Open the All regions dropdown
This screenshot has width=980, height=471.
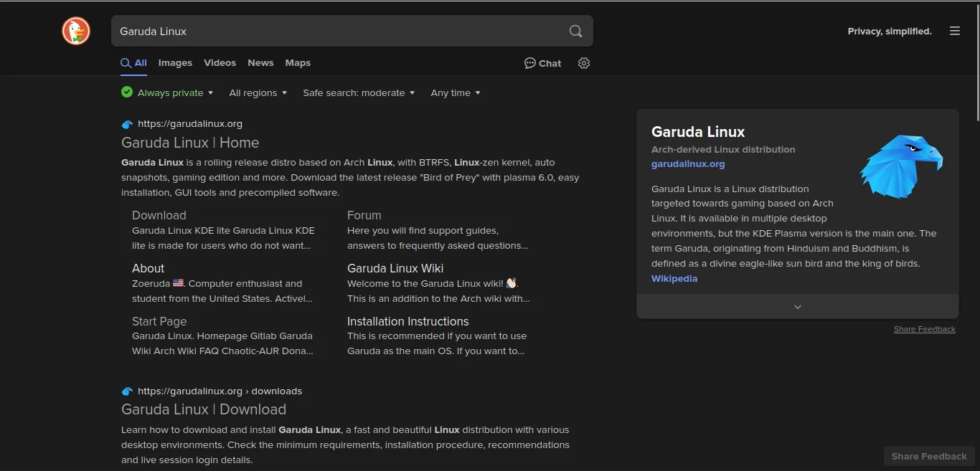coord(258,92)
